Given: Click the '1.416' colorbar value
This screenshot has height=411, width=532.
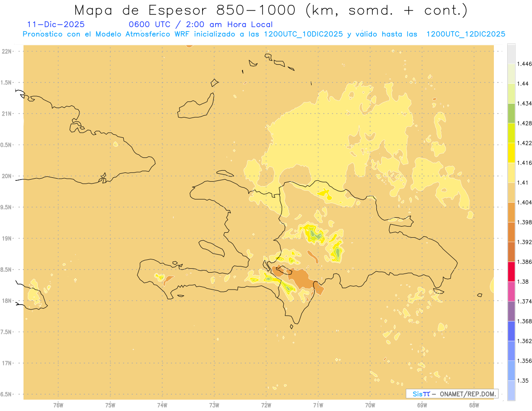Looking at the screenshot, I should pos(524,163).
